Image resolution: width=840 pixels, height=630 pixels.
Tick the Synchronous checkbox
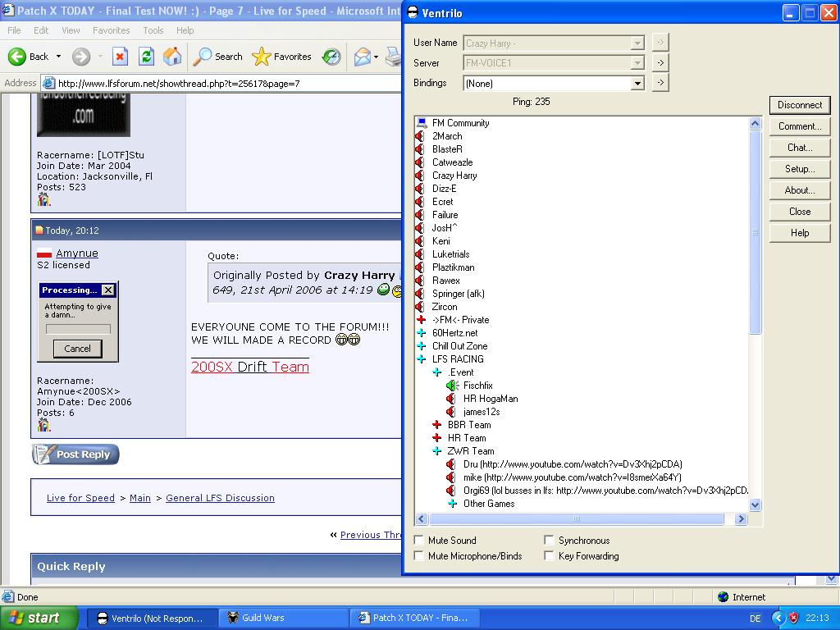[549, 540]
